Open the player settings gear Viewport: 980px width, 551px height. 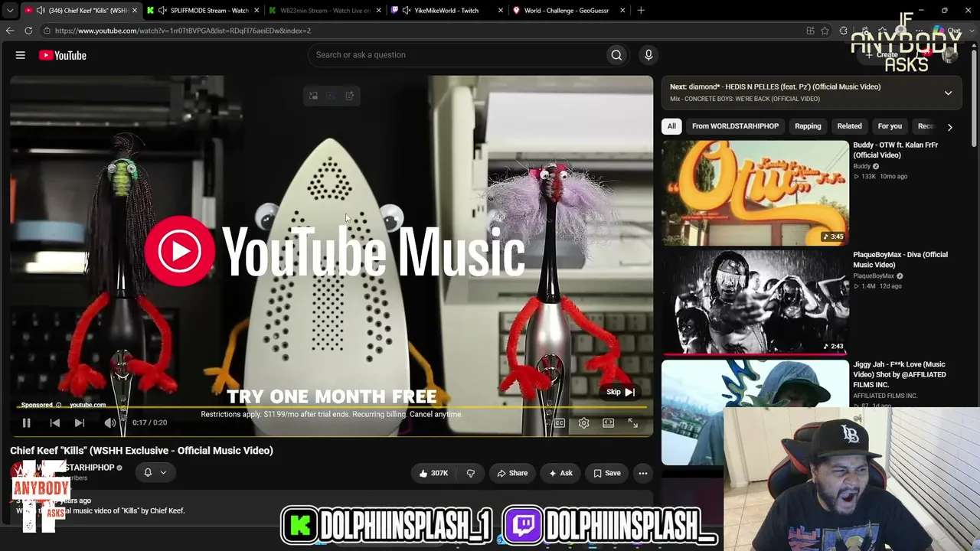(584, 423)
